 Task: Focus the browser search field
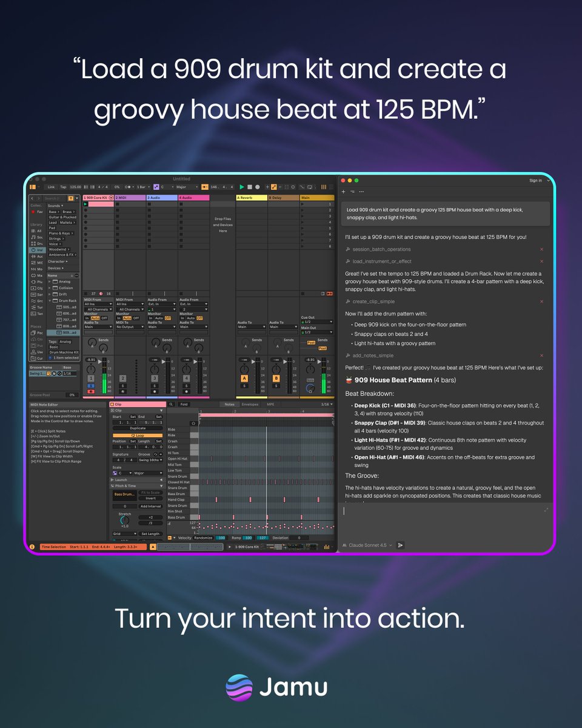[55, 198]
